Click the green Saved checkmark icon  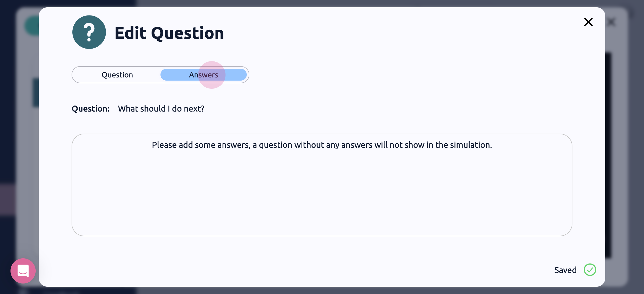590,270
